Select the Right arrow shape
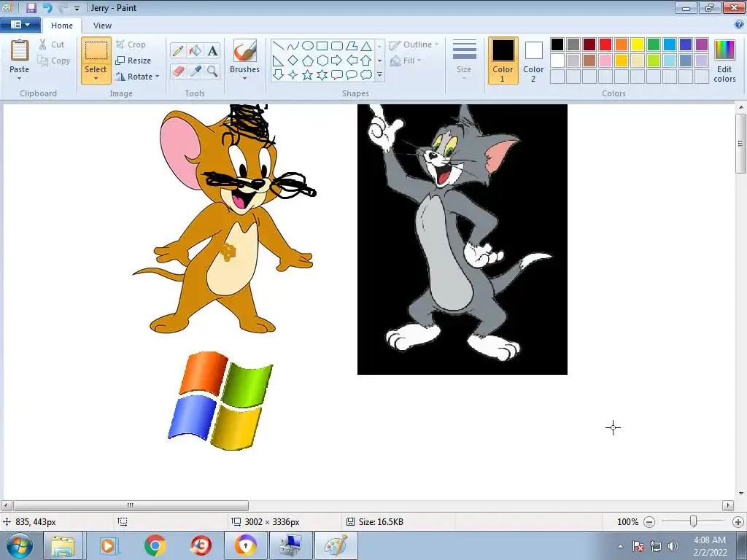Image resolution: width=747 pixels, height=560 pixels. coord(337,61)
